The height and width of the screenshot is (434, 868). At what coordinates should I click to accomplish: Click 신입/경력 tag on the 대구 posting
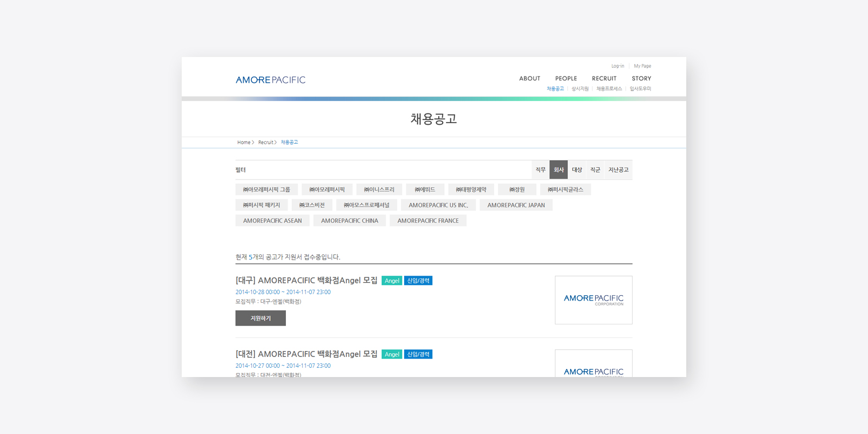[x=418, y=280]
